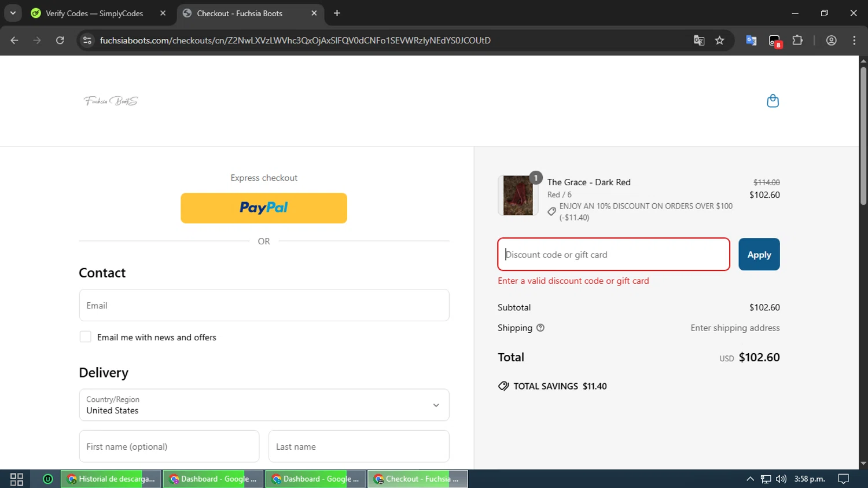This screenshot has height=488, width=868.
Task: Click the shipping help question mark icon
Action: pos(540,328)
